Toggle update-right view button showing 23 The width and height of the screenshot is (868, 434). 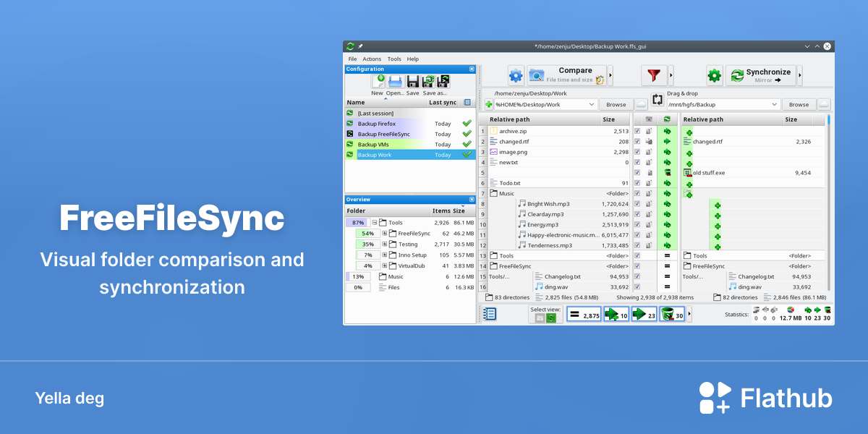644,315
